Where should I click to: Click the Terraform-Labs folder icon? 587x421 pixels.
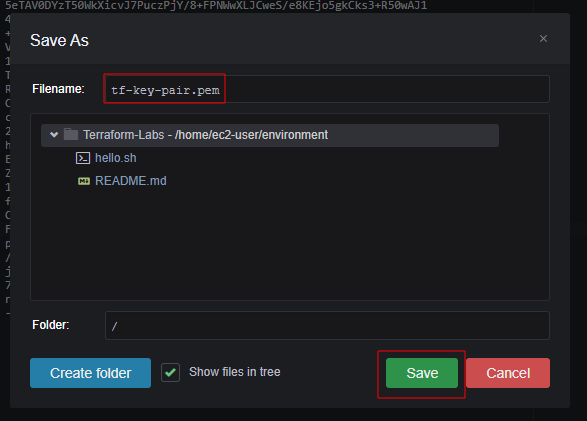(x=71, y=134)
